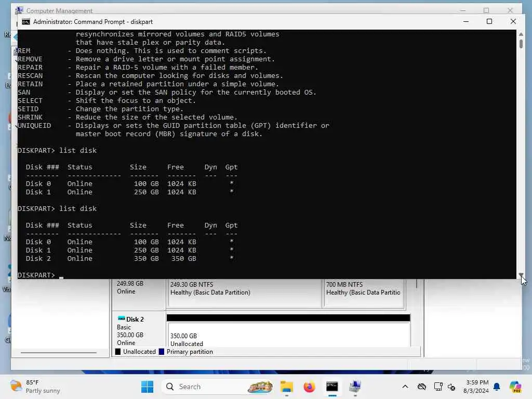The height and width of the screenshot is (399, 532).
Task: Show hidden system tray icons
Action: tap(405, 387)
